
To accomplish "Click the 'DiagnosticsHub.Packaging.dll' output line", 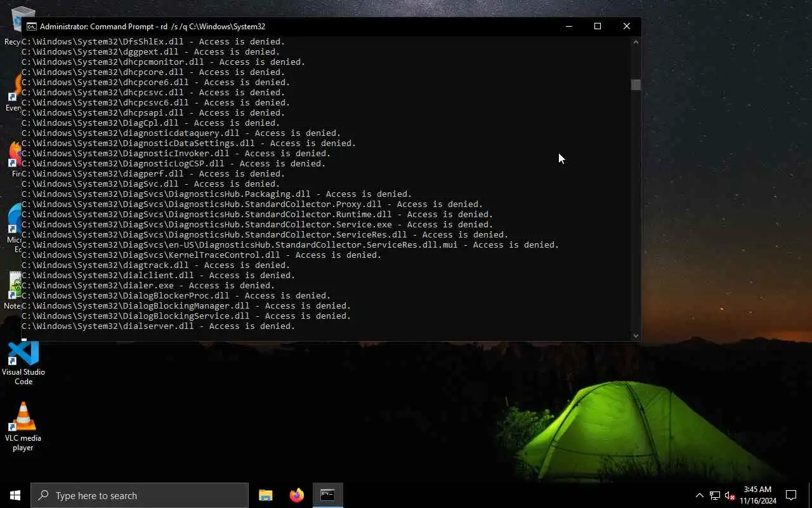I will coord(216,194).
